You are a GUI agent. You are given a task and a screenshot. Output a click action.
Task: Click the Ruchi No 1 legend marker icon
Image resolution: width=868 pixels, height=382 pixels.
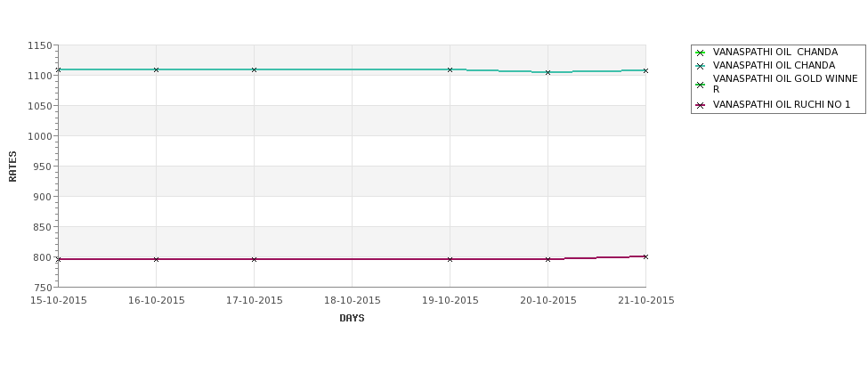click(701, 105)
